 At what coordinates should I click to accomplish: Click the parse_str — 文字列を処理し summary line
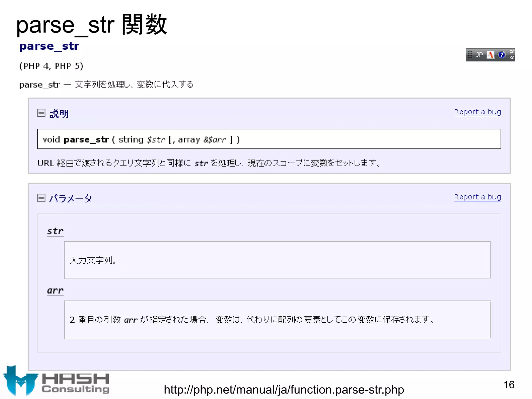pos(107,85)
